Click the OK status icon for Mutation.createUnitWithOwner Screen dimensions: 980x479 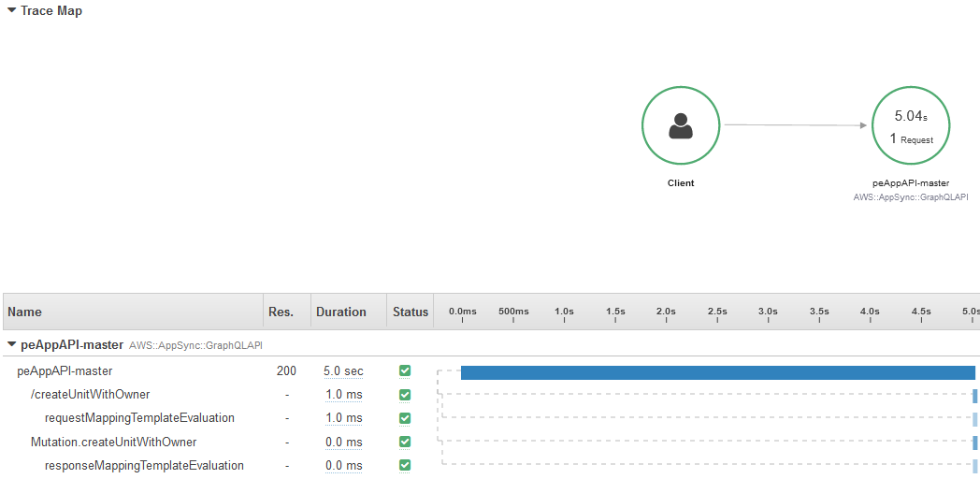click(x=405, y=442)
